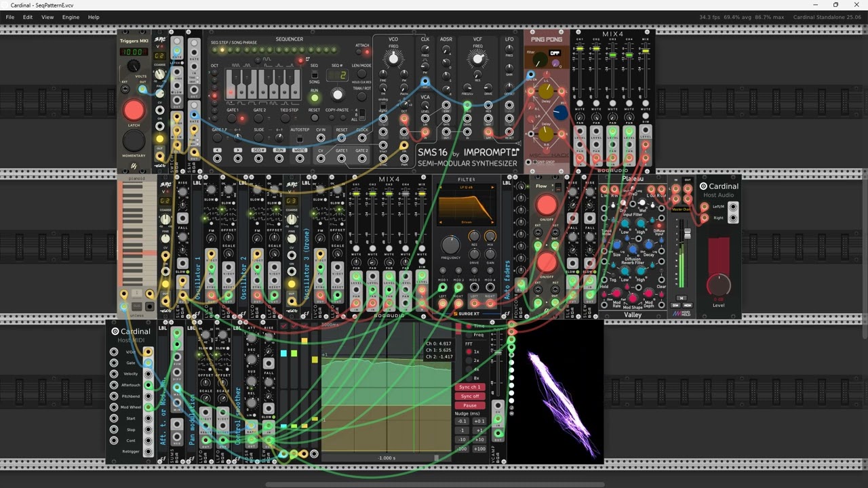
Task: Open the Help menu
Action: [94, 17]
